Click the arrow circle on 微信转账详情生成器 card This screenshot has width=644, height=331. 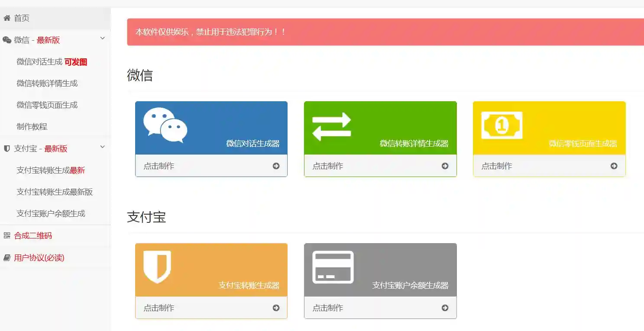click(445, 166)
